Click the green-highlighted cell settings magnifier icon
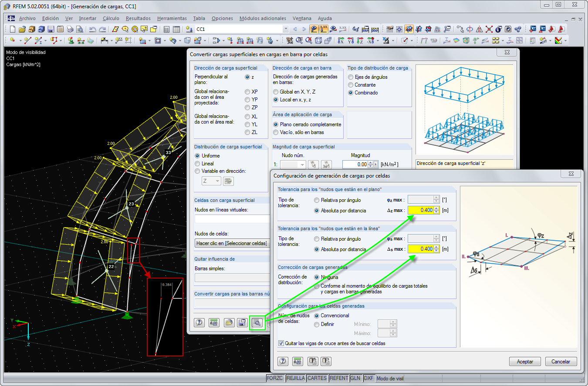This screenshot has width=588, height=386. coord(257,322)
